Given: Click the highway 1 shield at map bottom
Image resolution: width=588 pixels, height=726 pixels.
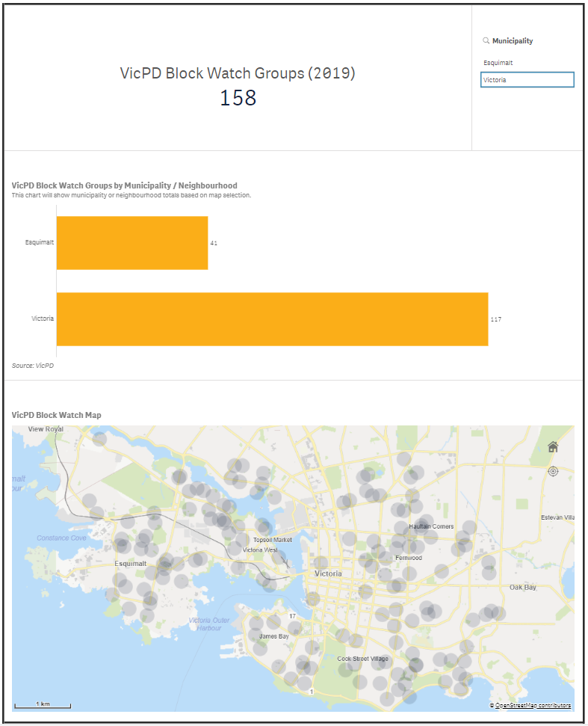Looking at the screenshot, I should pos(312,692).
